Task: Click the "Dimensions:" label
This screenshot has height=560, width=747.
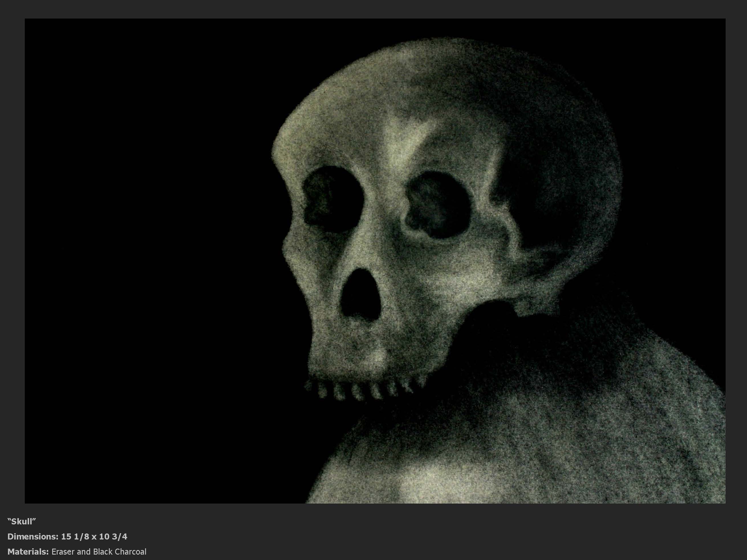Action: (x=33, y=537)
